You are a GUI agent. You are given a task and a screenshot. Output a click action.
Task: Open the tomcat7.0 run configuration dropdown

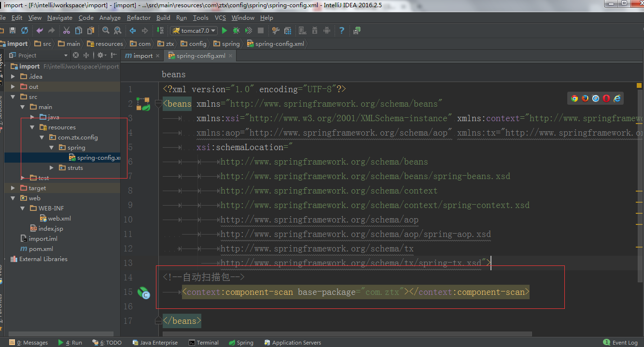193,30
